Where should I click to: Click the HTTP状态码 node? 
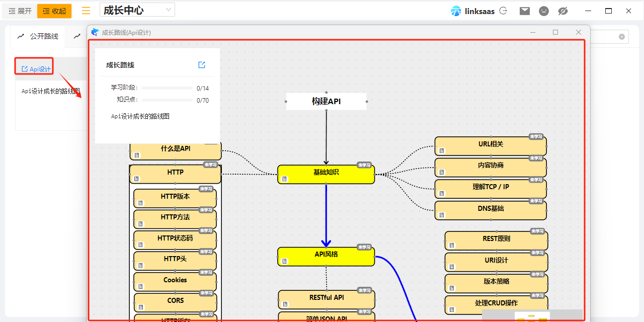tap(175, 240)
